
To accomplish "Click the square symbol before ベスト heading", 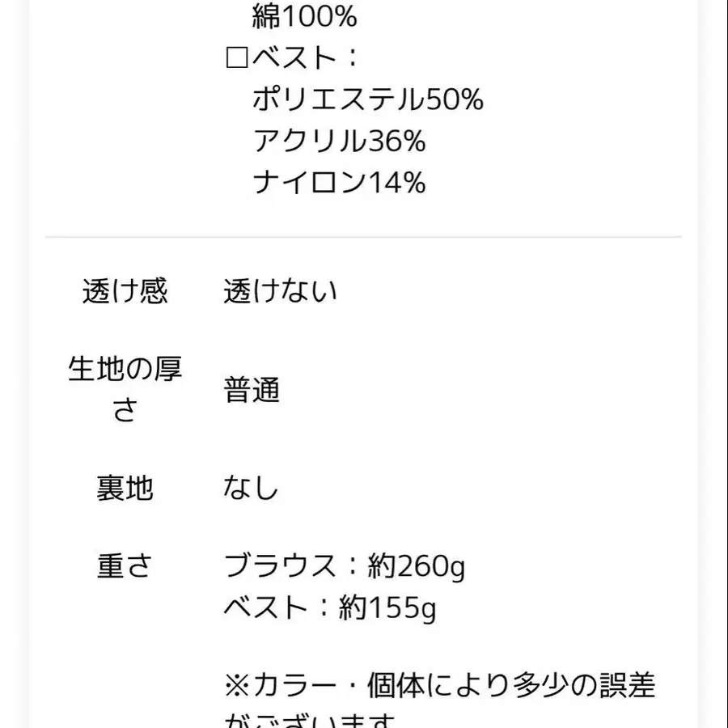I will (237, 58).
